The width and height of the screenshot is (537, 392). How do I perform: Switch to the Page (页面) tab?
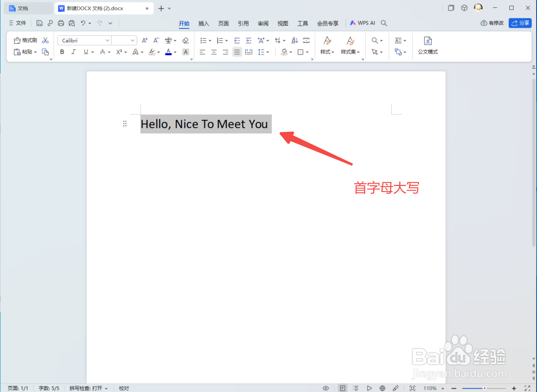(224, 23)
